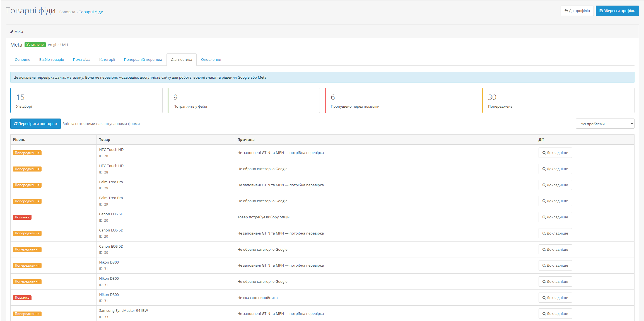Image resolution: width=644 pixels, height=321 pixels.
Task: Switch to the Основне tab
Action: [x=23, y=60]
